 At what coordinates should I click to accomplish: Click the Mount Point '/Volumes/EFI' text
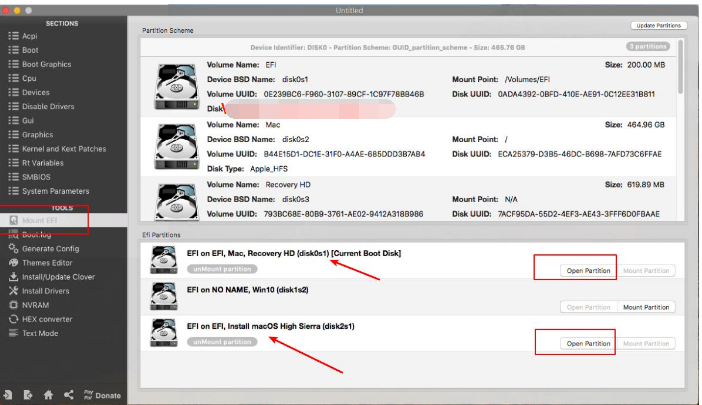click(527, 80)
